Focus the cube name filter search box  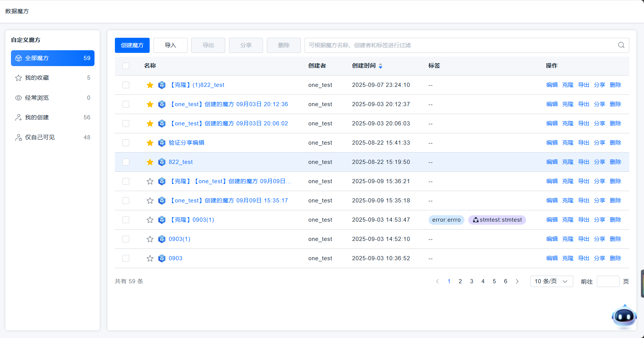point(459,45)
